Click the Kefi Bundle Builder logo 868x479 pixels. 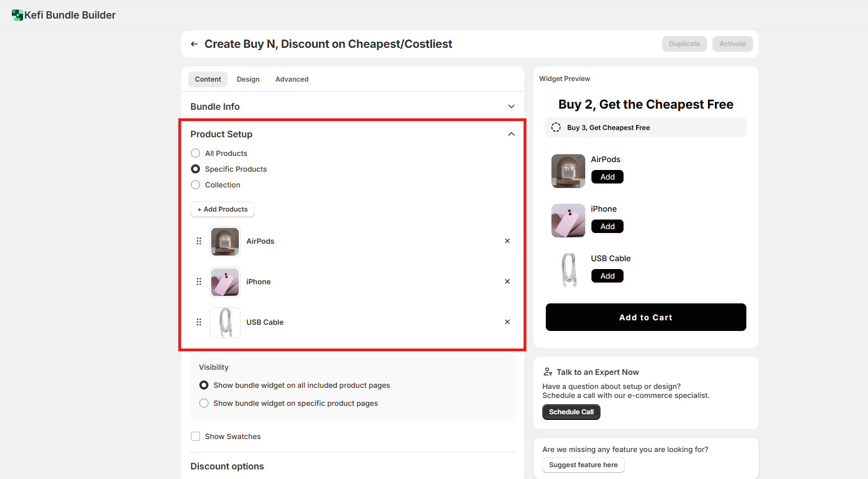(x=17, y=15)
